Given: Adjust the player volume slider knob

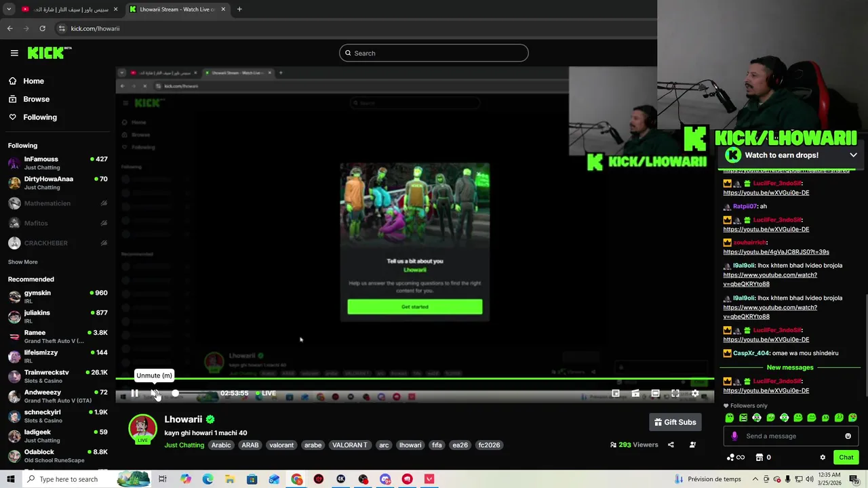Looking at the screenshot, I should (x=175, y=393).
